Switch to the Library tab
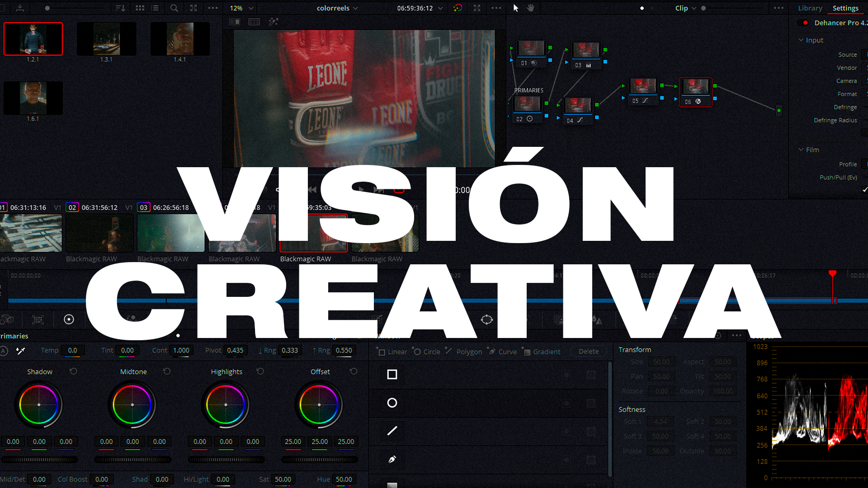 coord(810,8)
